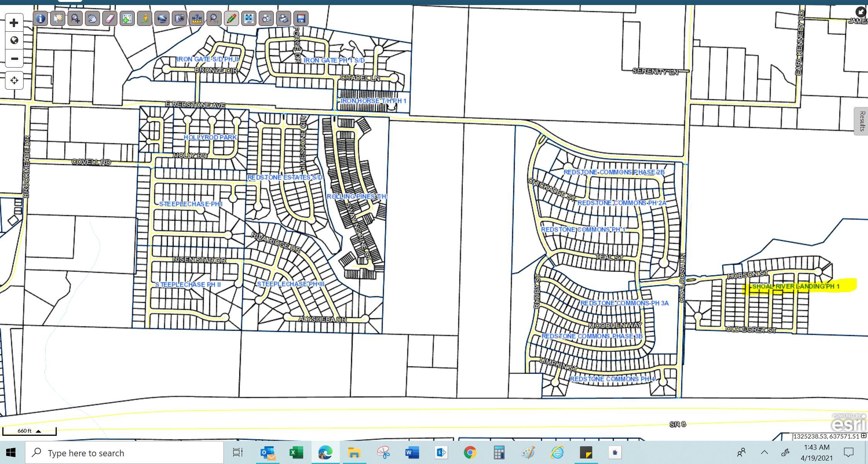Click the print map icon
This screenshot has height=464, width=868.
284,18
